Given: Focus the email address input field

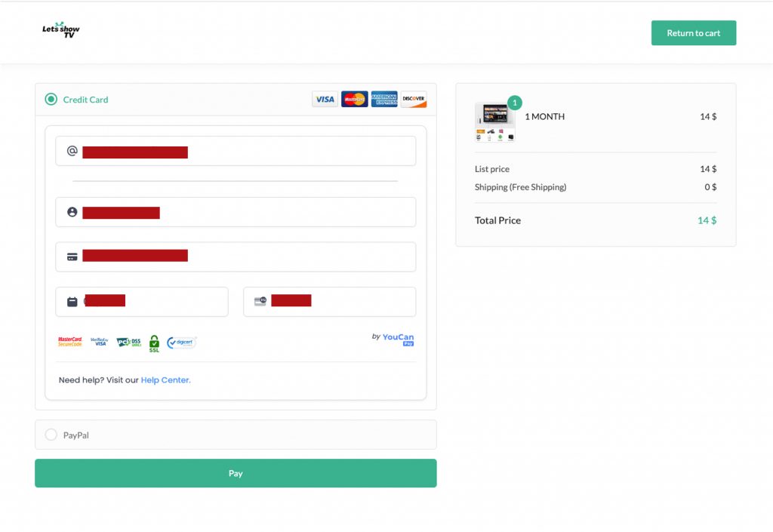Looking at the screenshot, I should pyautogui.click(x=236, y=151).
